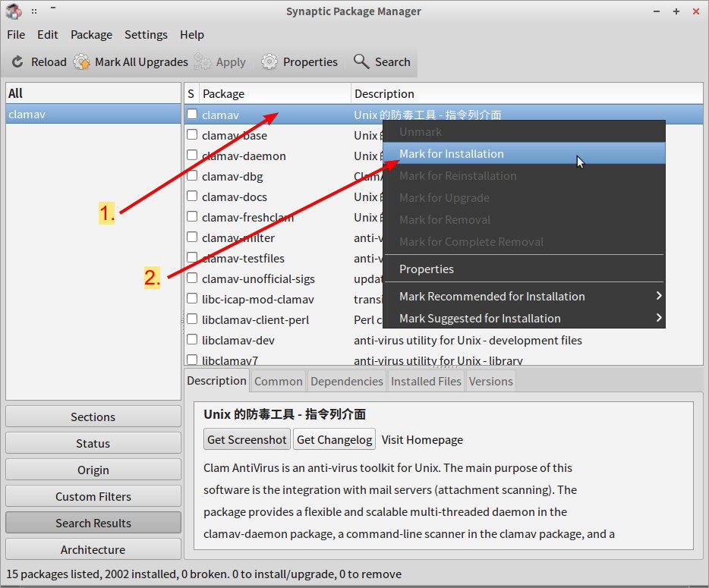
Task: Click the Search magnifier icon
Action: 361,61
